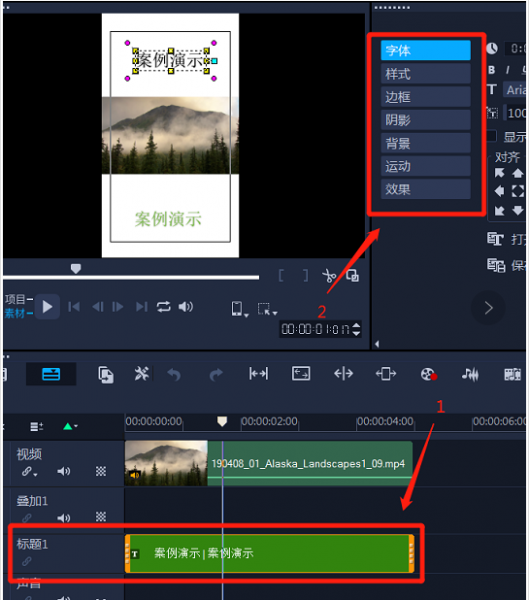Undo the last action
The width and height of the screenshot is (529, 600).
coord(174,374)
